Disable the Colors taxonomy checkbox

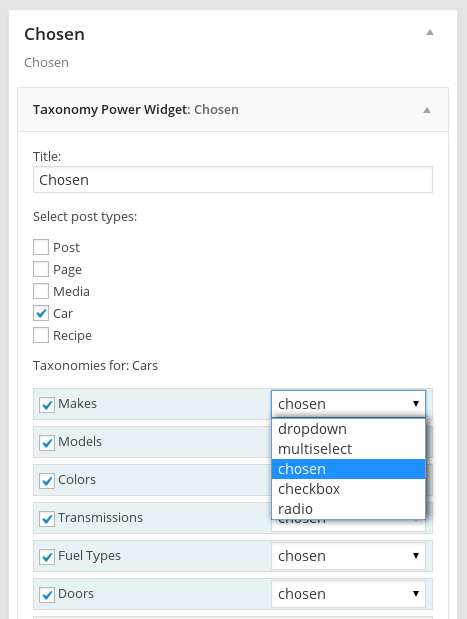click(x=47, y=480)
